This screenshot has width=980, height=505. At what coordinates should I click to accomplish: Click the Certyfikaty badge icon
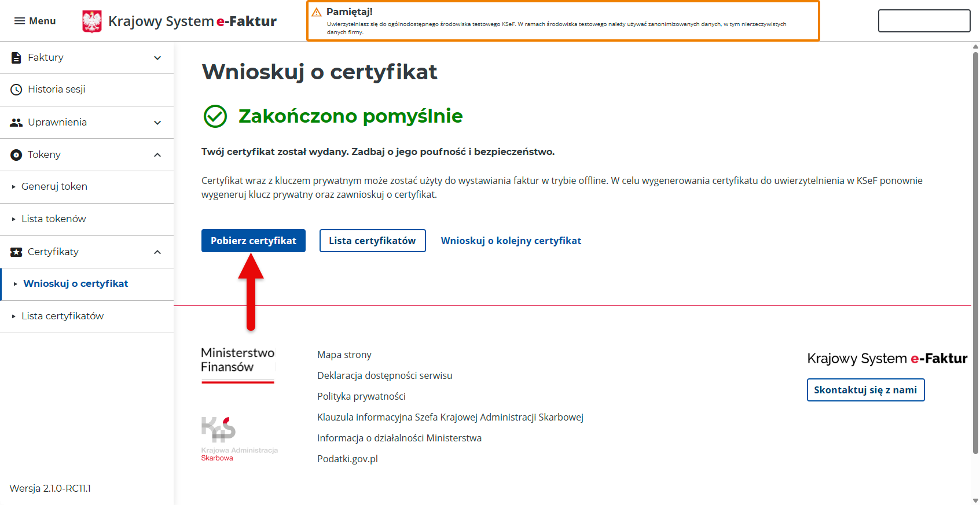[x=16, y=252]
